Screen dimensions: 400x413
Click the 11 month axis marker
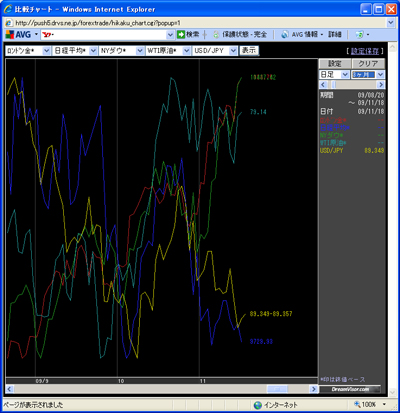click(203, 381)
